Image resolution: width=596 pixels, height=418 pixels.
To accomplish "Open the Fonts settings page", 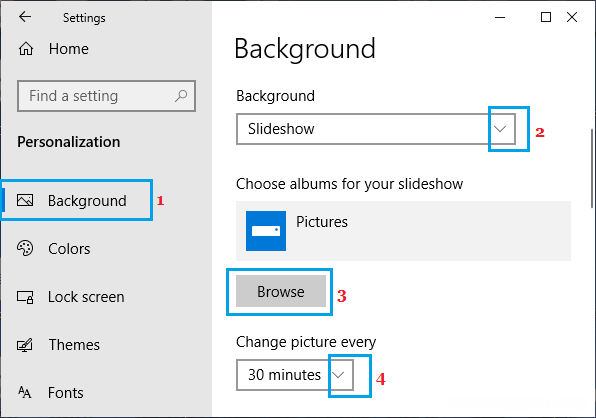I will [x=65, y=393].
